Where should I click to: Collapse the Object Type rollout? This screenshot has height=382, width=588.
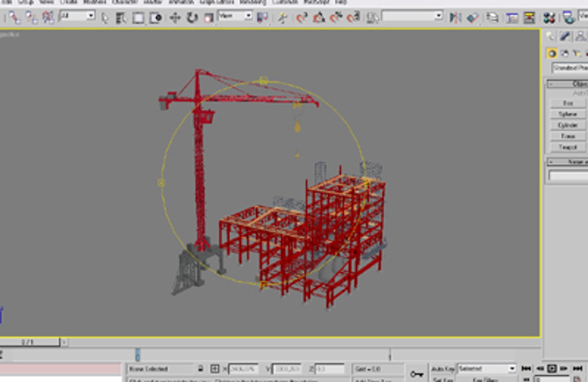pos(567,84)
